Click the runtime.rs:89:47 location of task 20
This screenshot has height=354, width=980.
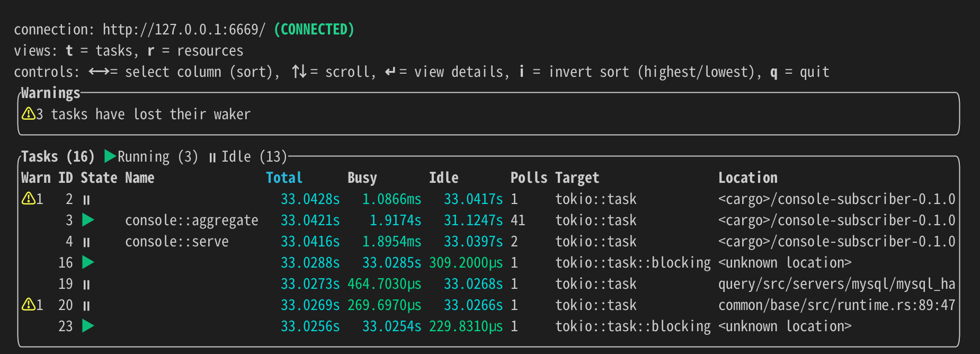836,305
